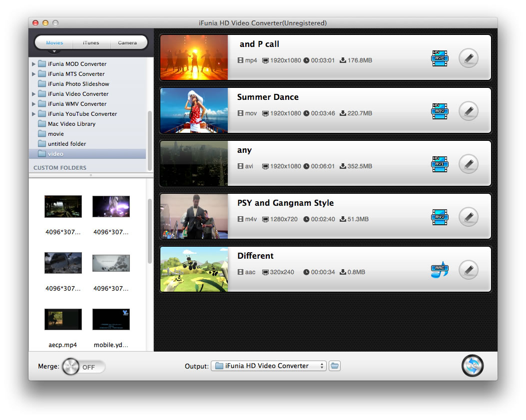Click the "untitled folder" folder icon

pos(42,143)
